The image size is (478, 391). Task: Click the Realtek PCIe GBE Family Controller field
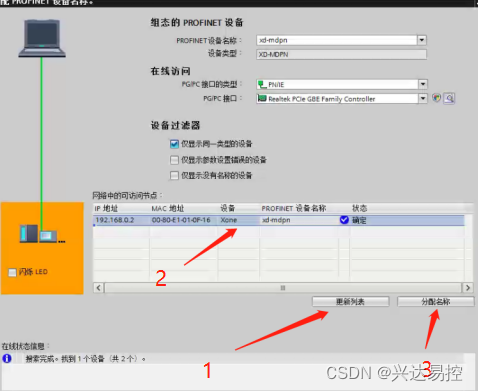tap(337, 99)
